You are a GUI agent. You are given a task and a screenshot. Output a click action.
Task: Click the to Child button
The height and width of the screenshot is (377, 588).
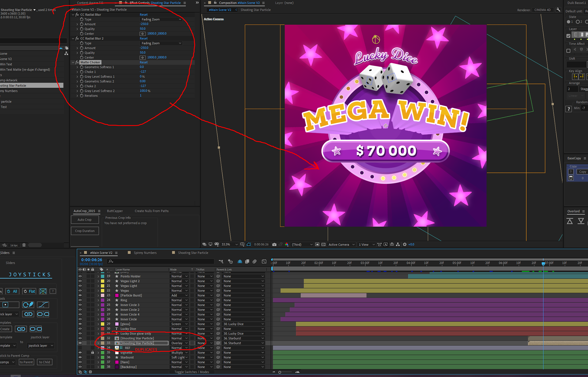point(45,362)
